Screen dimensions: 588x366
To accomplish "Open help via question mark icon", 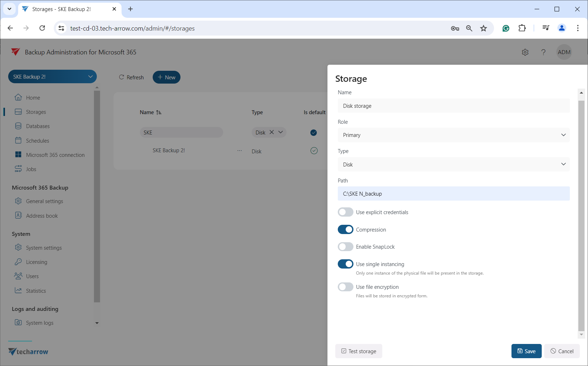I will tap(543, 52).
